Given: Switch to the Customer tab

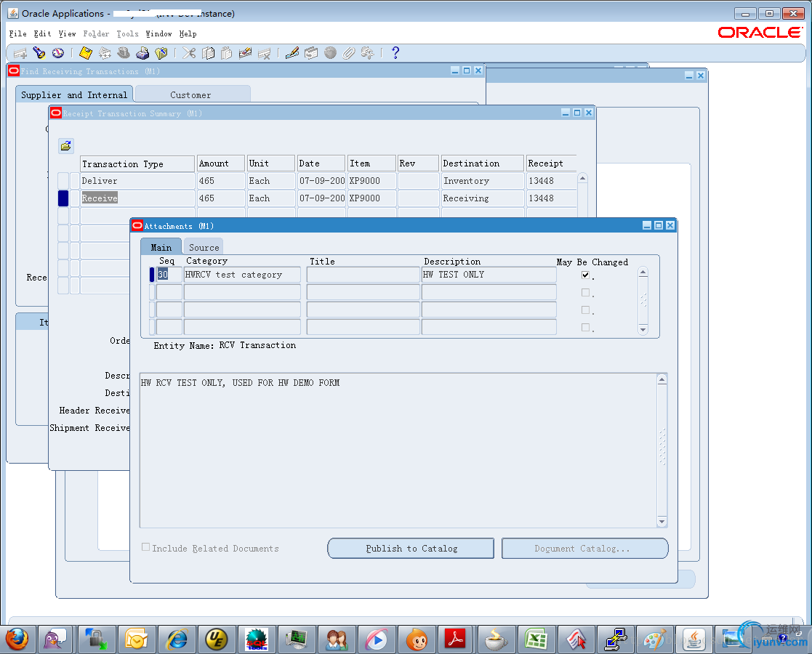Looking at the screenshot, I should click(191, 94).
